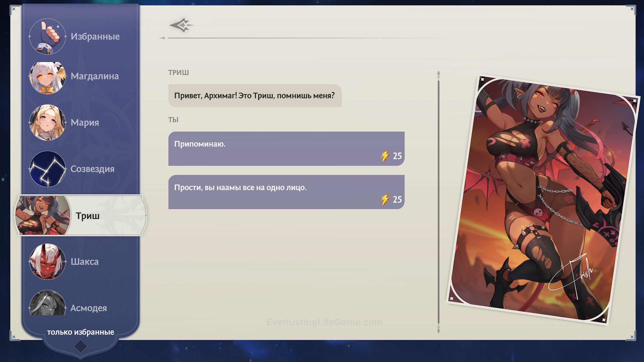Click Триш's avatar in the sidebar
The height and width of the screenshot is (362, 644).
(x=43, y=215)
